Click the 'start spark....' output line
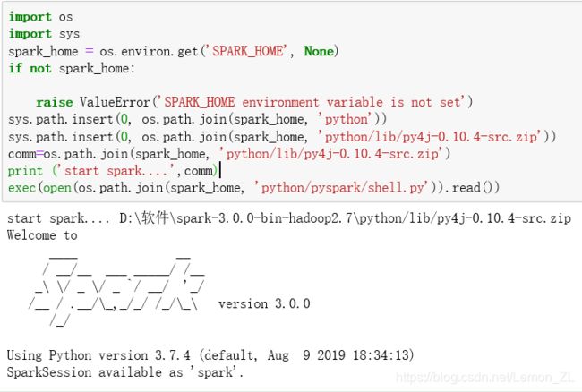 point(289,218)
